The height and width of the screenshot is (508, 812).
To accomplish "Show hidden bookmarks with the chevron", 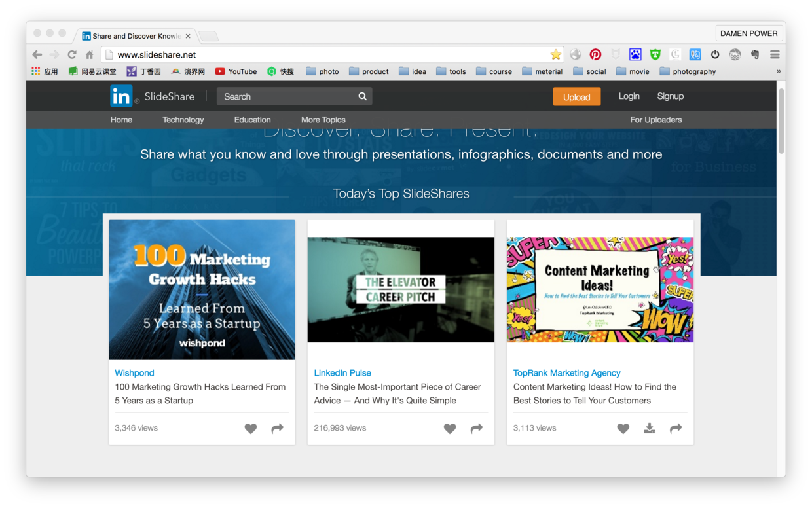I will [x=779, y=71].
